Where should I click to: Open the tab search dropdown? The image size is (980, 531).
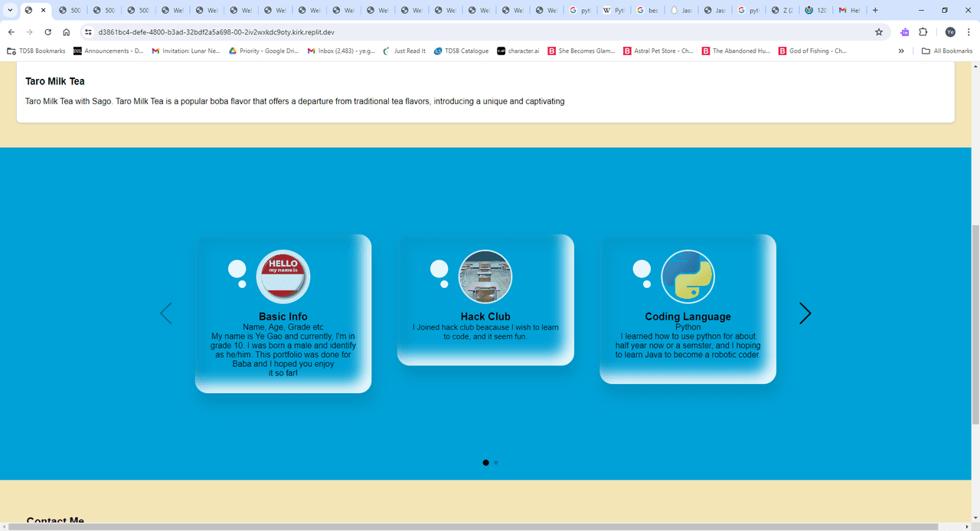(10, 10)
